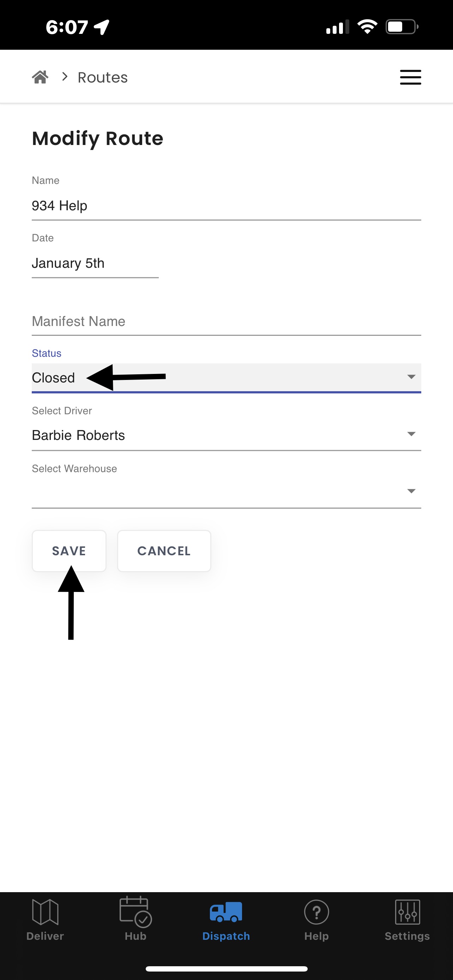The width and height of the screenshot is (453, 980).
Task: Open the Hub calendar icon
Action: [x=135, y=912]
